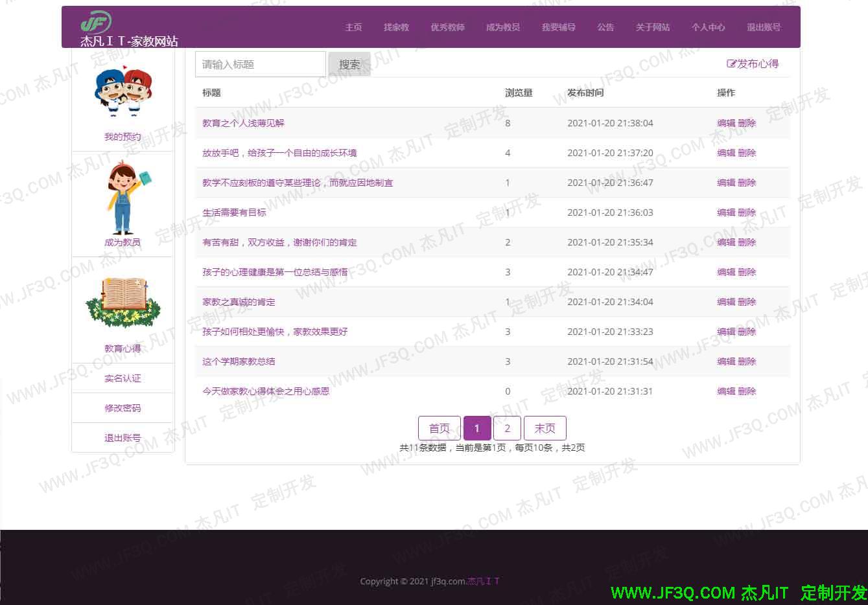This screenshot has width=868, height=605.
Task: Click the 首页 first page button
Action: [x=439, y=428]
